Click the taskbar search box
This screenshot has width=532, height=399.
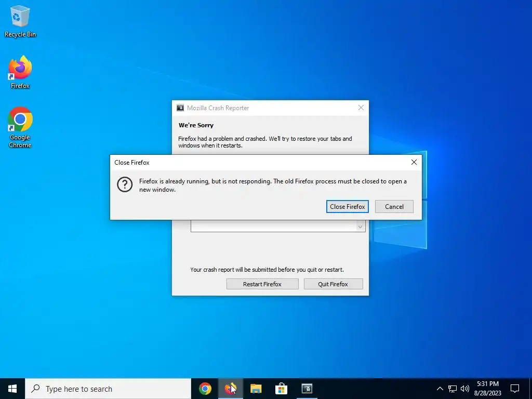pyautogui.click(x=108, y=389)
